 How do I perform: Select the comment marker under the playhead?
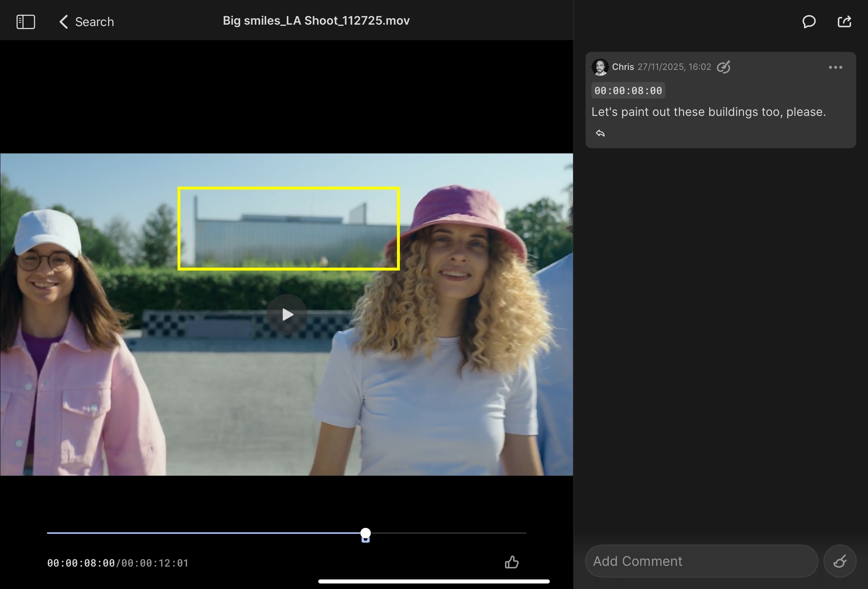366,540
